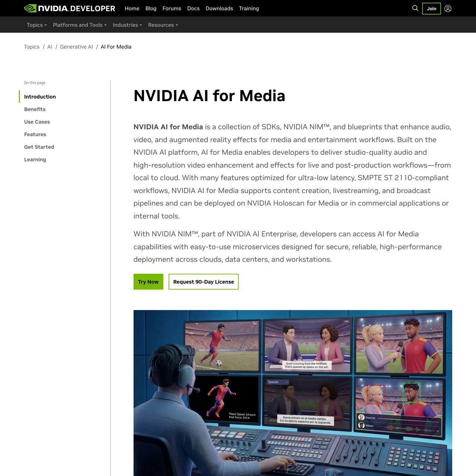This screenshot has height=476, width=476.
Task: Click the NVIDIA Developer logo
Action: [x=70, y=8]
